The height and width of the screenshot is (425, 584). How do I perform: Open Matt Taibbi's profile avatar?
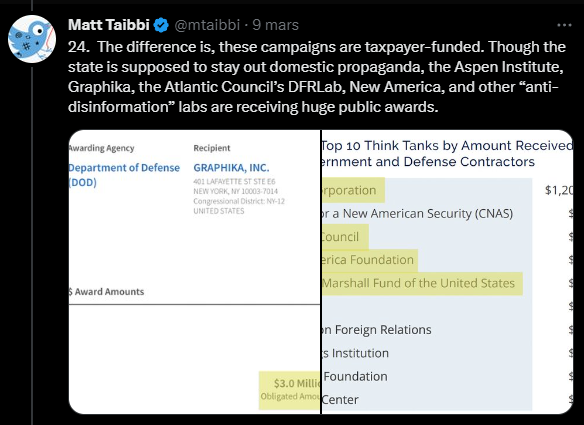32,39
